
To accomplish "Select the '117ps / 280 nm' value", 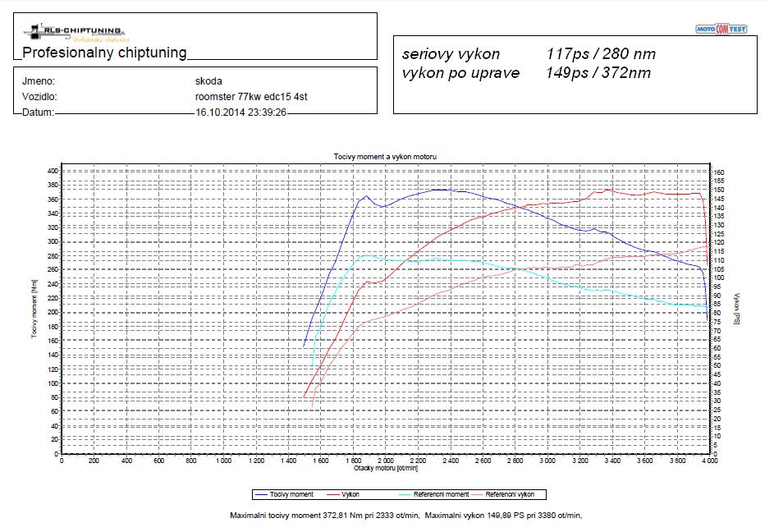I will click(x=600, y=54).
